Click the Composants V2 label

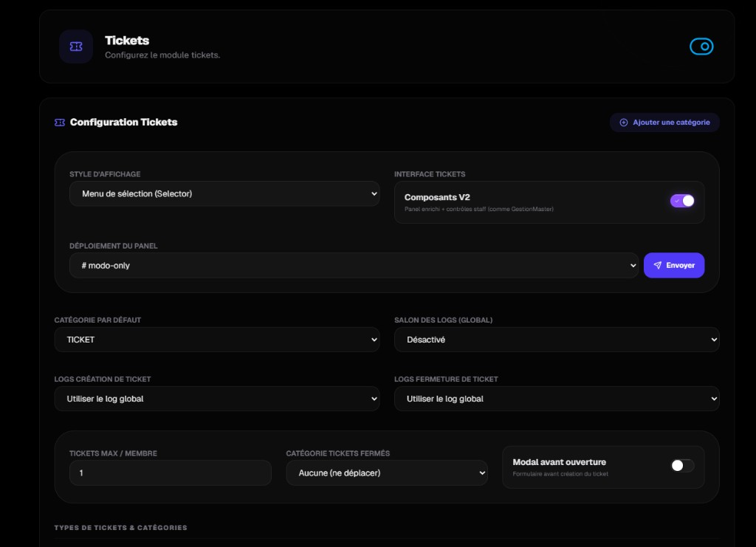(437, 197)
